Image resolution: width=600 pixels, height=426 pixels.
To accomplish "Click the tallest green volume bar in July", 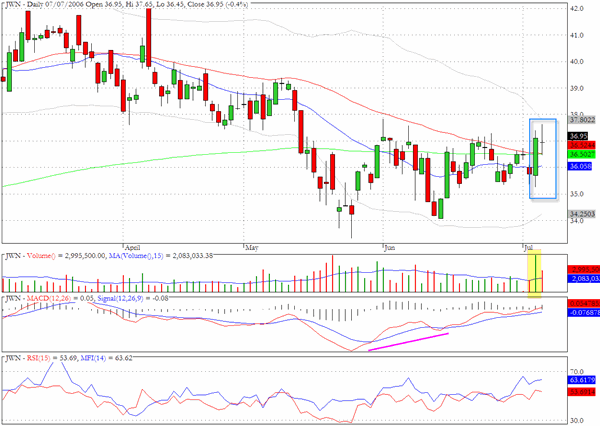I will click(535, 273).
